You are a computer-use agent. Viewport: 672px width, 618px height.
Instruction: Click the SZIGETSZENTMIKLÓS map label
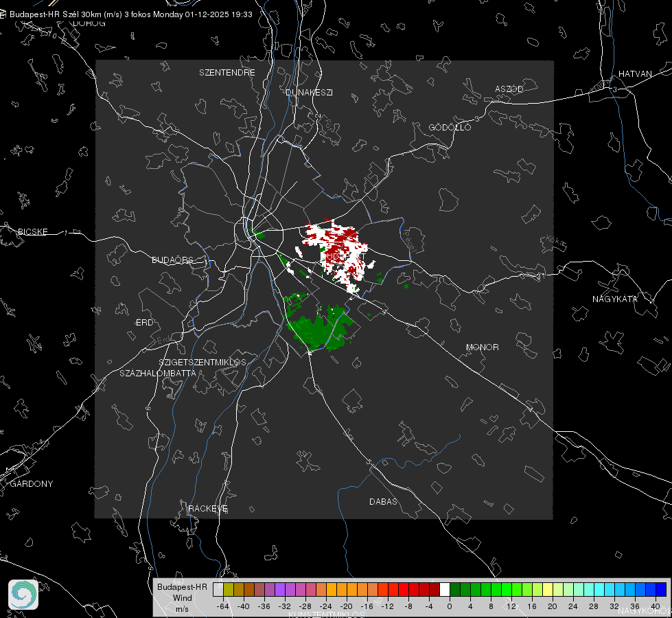(x=202, y=363)
